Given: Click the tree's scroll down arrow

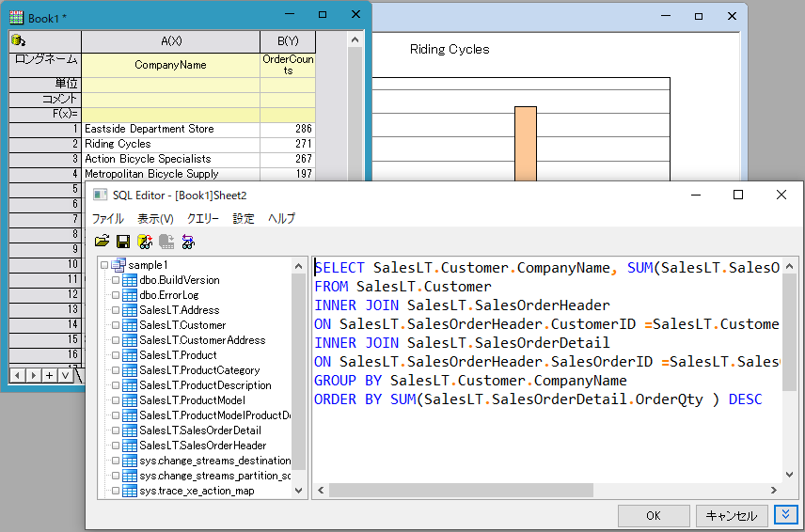Looking at the screenshot, I should [299, 491].
